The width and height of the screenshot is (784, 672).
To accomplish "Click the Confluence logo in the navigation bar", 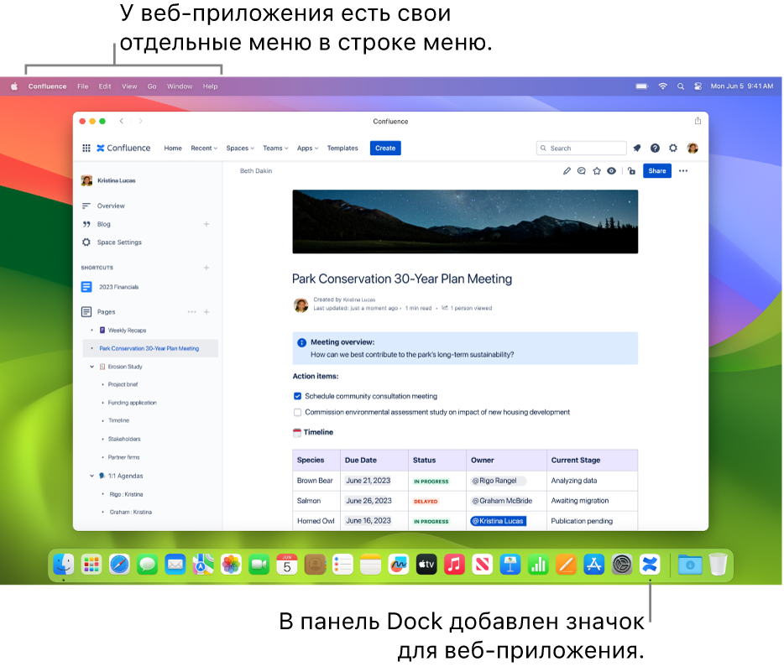I will 123,148.
